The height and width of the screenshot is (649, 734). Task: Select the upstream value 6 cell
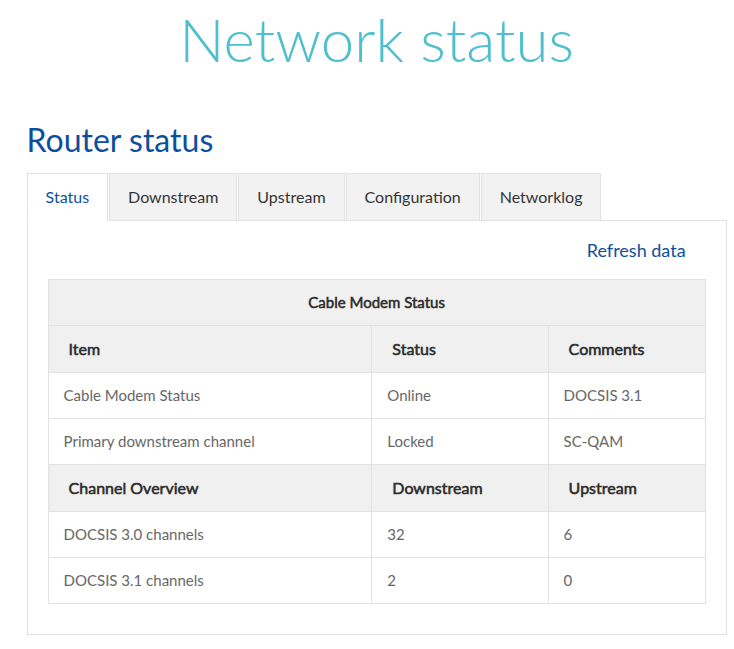click(x=568, y=534)
